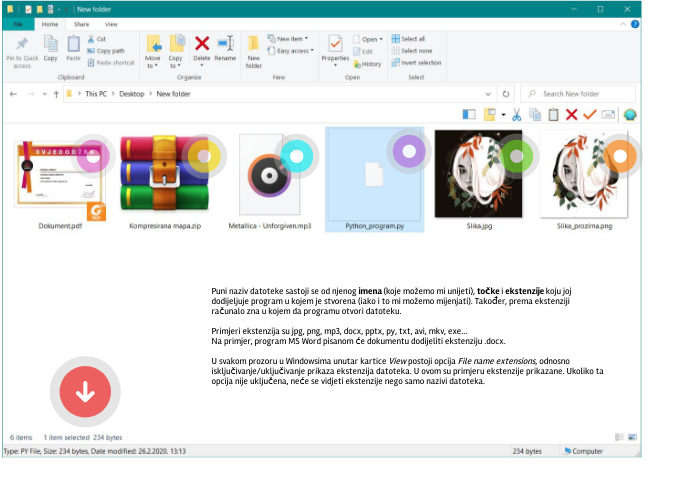Open the Share ribbon tab
This screenshot has width=700, height=500.
coord(81,23)
